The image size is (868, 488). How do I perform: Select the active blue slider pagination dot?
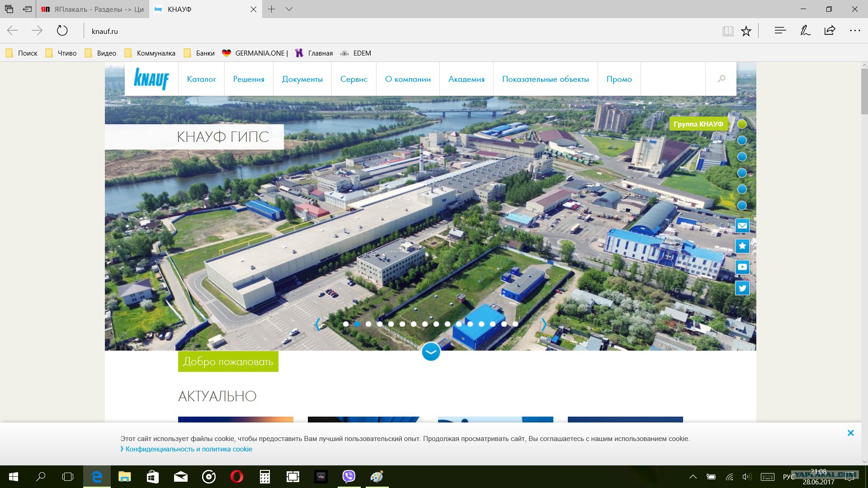[357, 324]
